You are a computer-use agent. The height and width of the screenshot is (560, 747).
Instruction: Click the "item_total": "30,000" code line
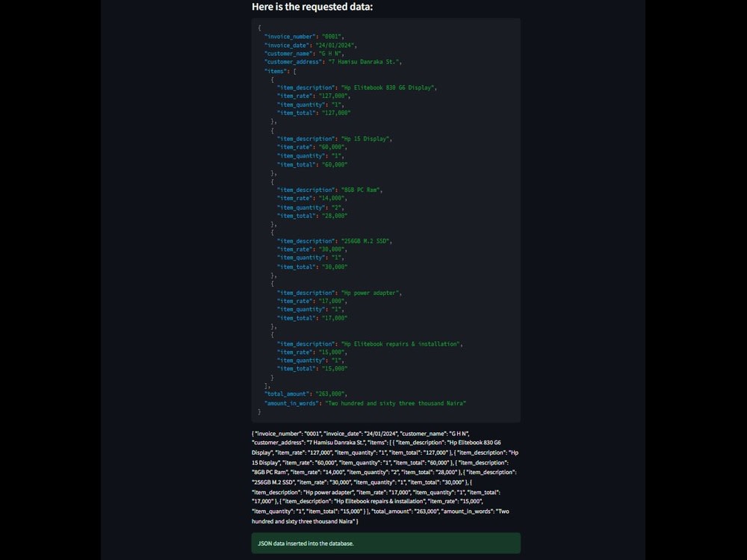tap(312, 267)
